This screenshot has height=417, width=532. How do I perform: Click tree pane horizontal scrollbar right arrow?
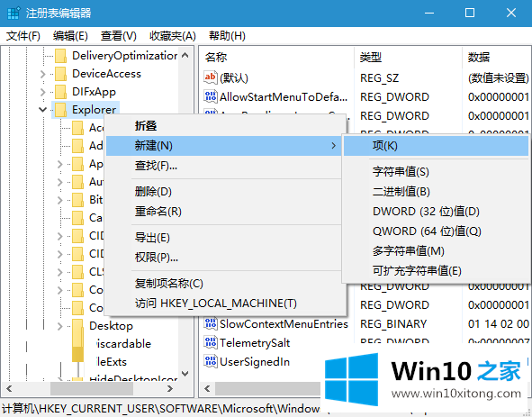[x=170, y=388]
